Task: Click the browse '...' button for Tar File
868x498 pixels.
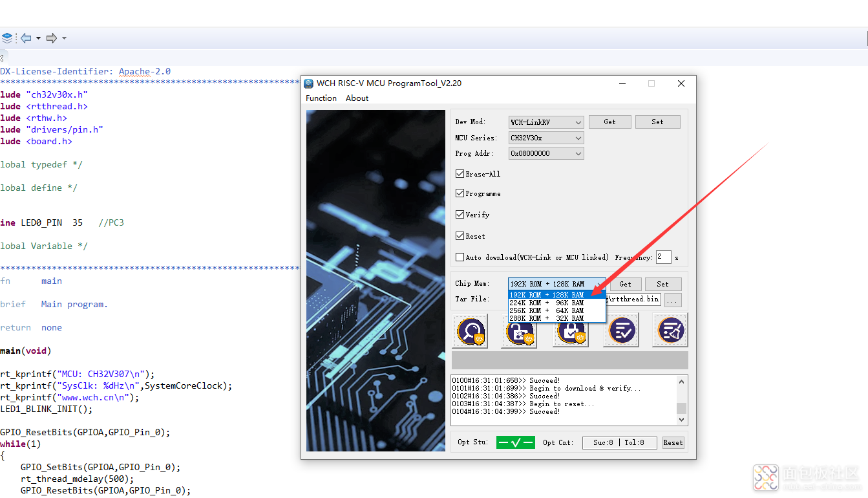Action: (x=673, y=300)
